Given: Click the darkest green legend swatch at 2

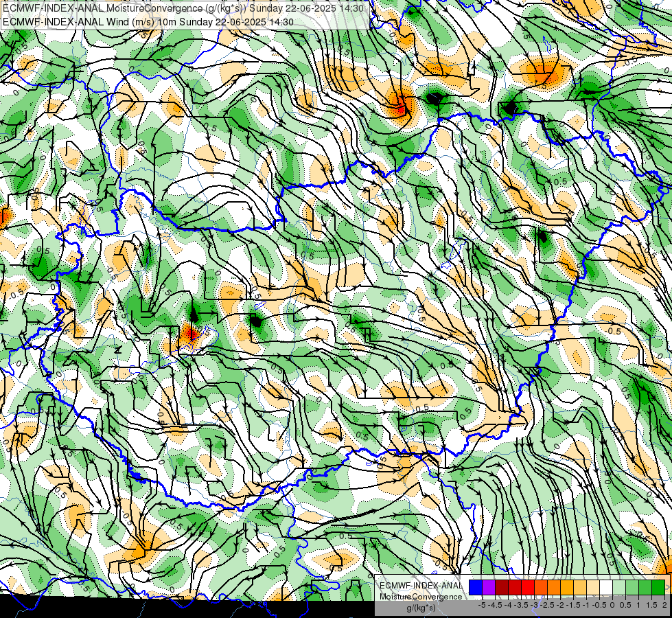Looking at the screenshot, I should pos(659,587).
